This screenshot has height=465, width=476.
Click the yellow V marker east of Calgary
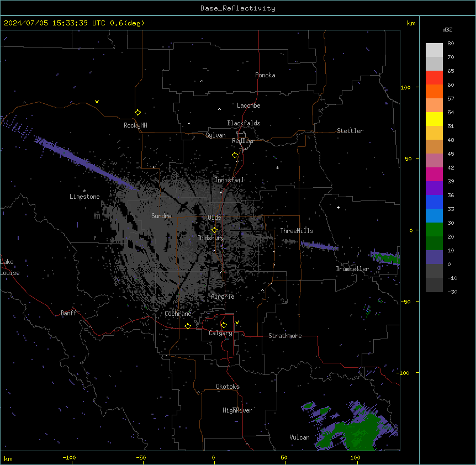coord(237,323)
